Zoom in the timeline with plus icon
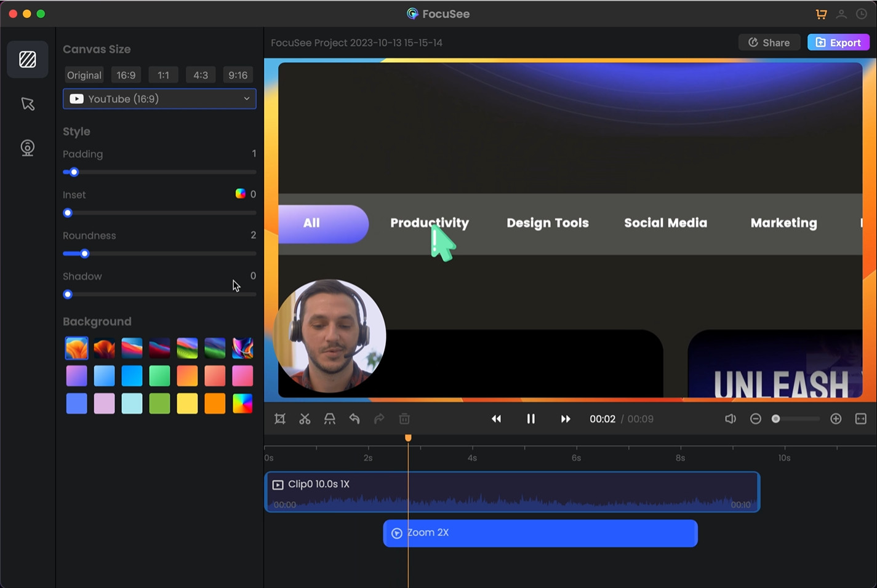 pos(836,419)
